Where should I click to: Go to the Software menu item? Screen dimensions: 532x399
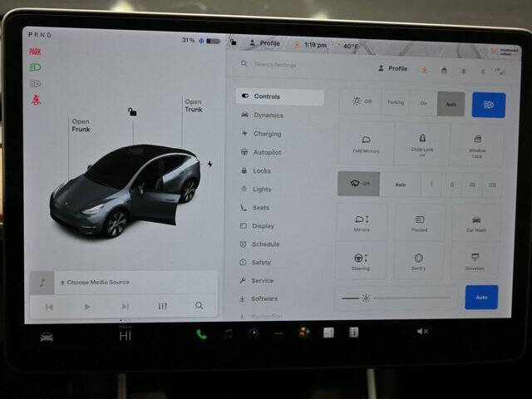tap(259, 298)
